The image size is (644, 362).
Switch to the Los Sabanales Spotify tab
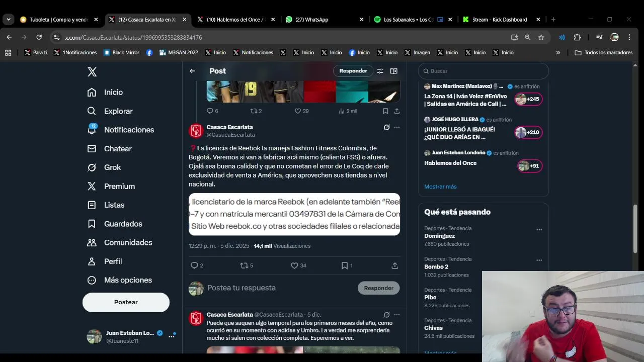tap(413, 20)
